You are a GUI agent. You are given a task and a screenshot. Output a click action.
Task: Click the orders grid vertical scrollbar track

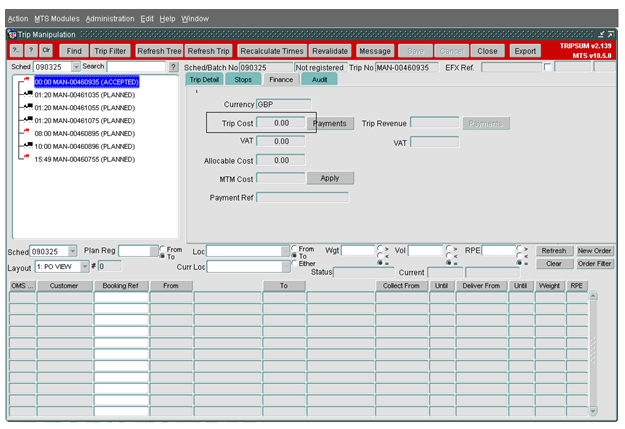click(x=593, y=354)
